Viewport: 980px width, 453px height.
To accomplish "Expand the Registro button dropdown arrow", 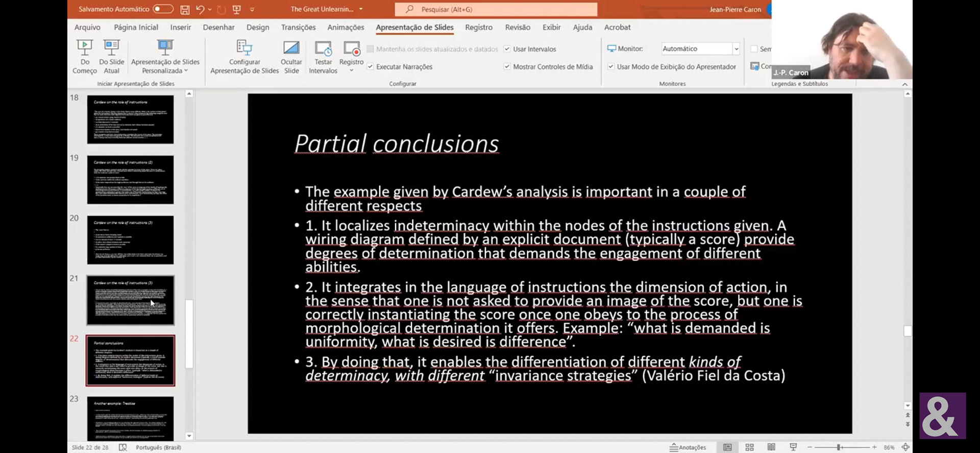I will coord(352,70).
